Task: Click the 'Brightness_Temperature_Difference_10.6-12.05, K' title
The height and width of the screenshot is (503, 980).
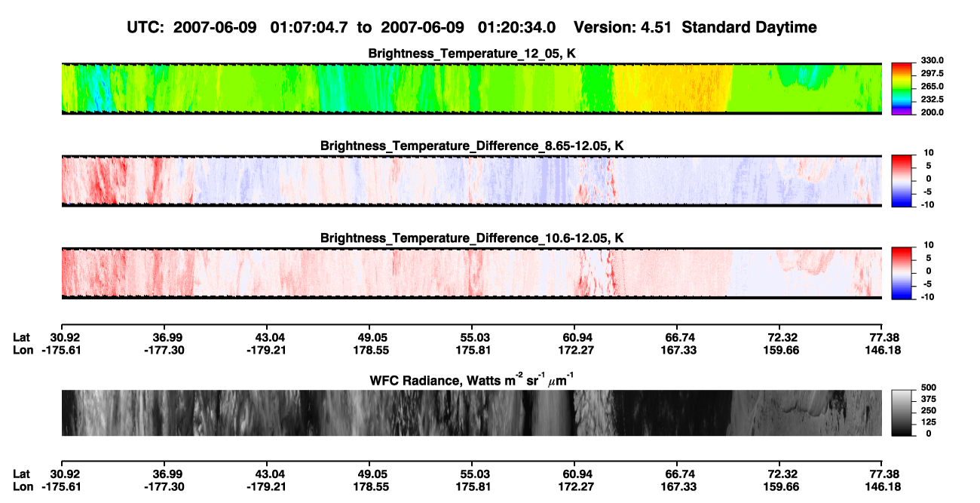Action: [472, 238]
